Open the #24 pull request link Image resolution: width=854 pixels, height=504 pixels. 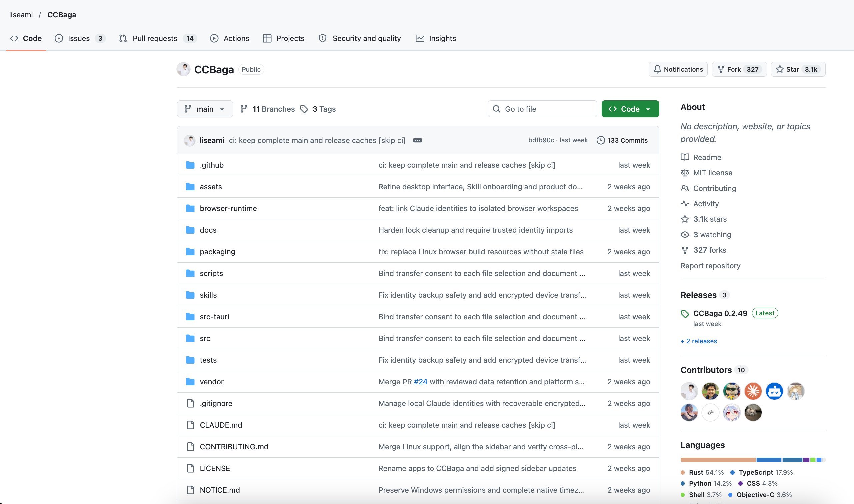click(x=420, y=382)
